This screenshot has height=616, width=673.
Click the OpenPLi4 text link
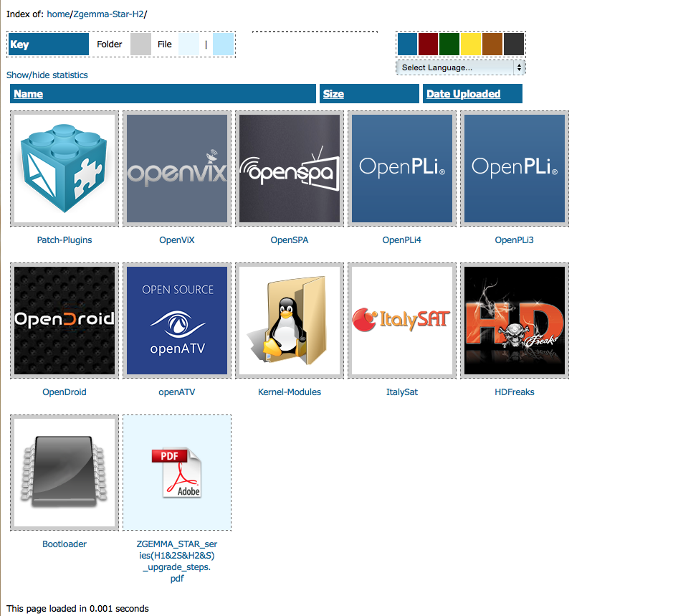pyautogui.click(x=402, y=240)
